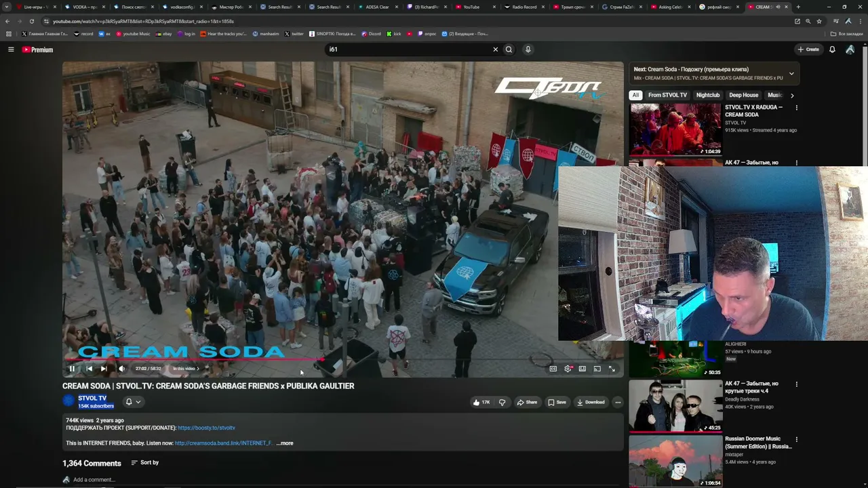Open the 'In this video' chapters
This screenshot has width=868, height=488.
[x=186, y=369]
